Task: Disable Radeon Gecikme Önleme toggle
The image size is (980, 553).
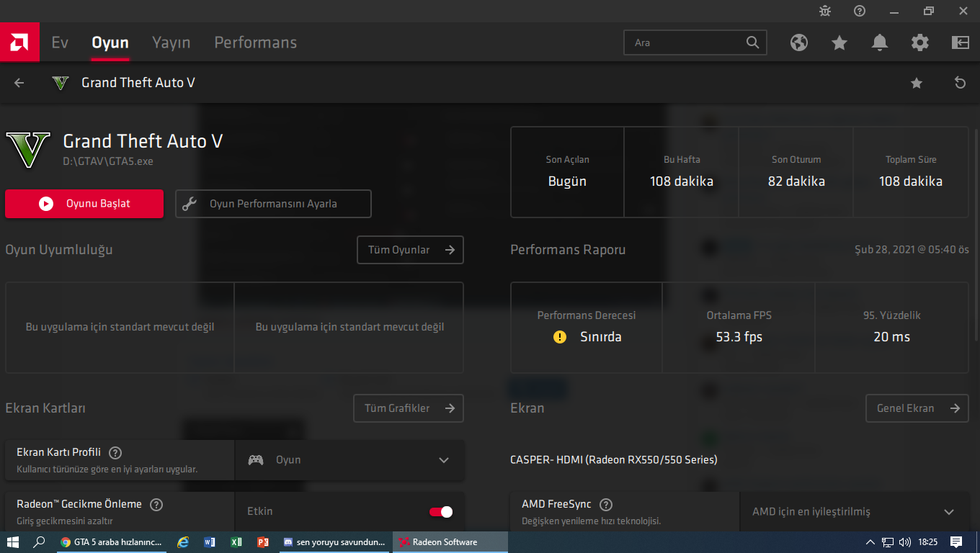Action: [x=440, y=512]
